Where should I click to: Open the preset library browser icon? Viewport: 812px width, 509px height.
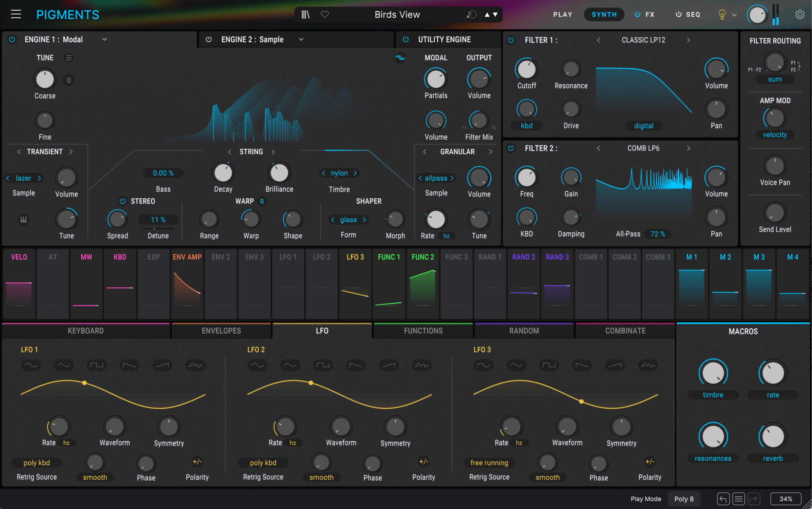click(305, 15)
